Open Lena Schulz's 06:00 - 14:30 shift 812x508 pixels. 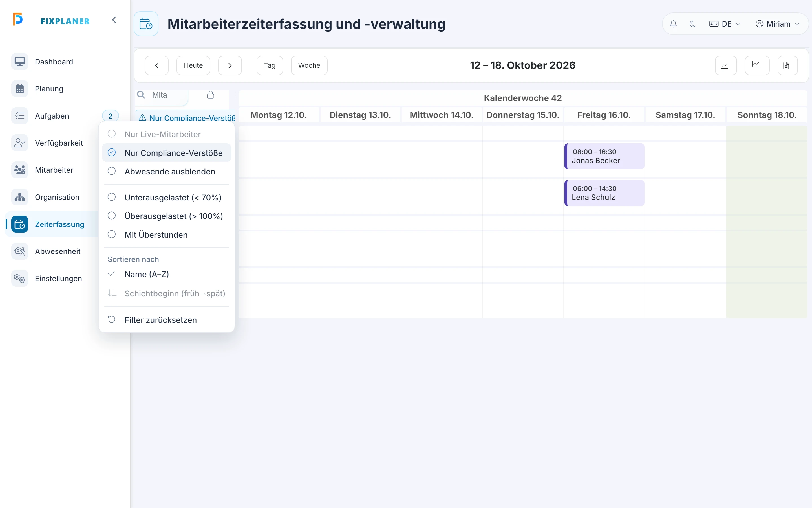click(604, 193)
